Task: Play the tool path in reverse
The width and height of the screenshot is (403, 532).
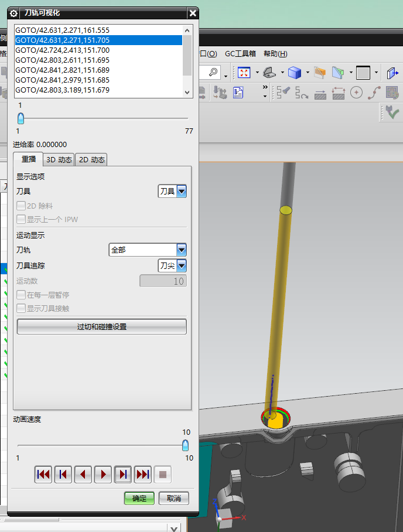Action: 83,475
